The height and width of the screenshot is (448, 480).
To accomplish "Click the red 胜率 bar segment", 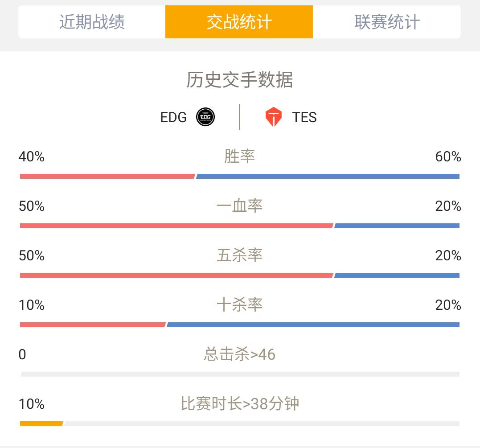I will [107, 176].
